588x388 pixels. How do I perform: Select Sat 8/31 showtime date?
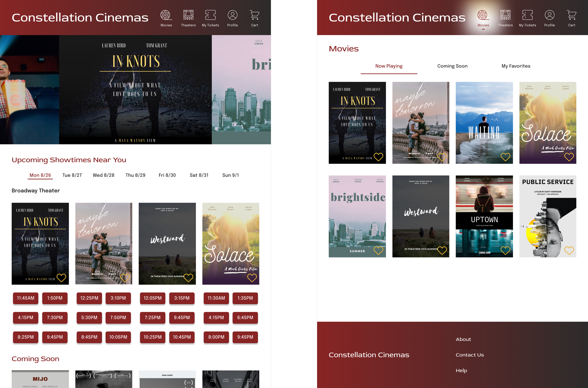[199, 175]
